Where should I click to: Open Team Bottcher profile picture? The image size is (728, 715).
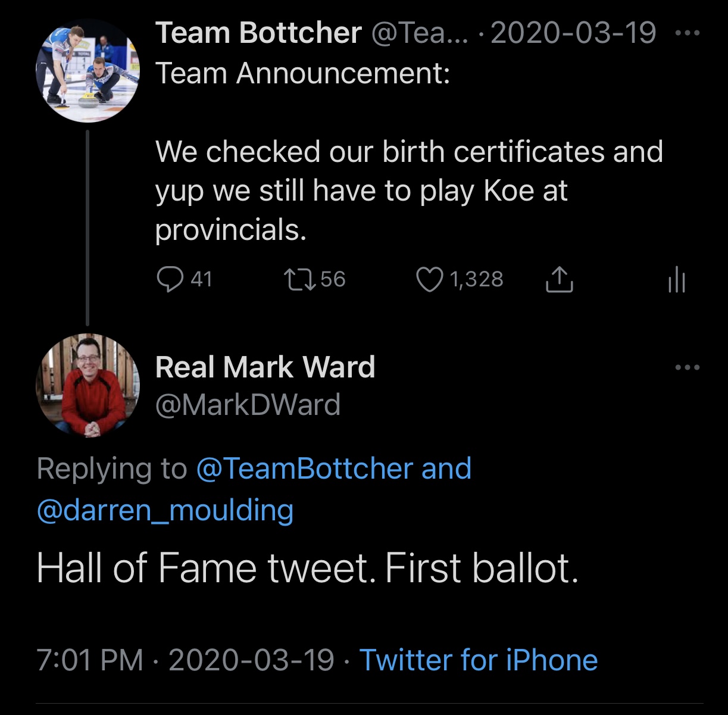88,70
